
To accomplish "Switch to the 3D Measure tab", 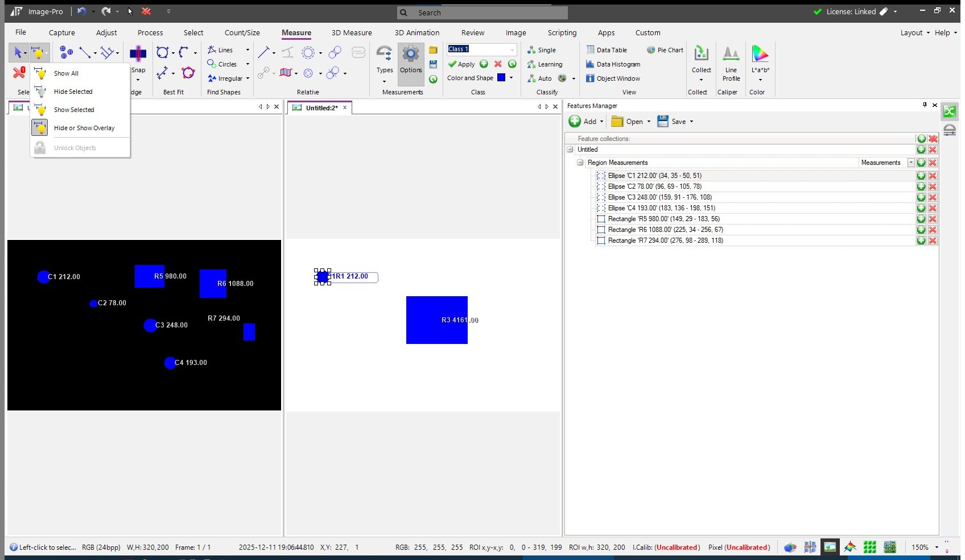I will pos(352,33).
